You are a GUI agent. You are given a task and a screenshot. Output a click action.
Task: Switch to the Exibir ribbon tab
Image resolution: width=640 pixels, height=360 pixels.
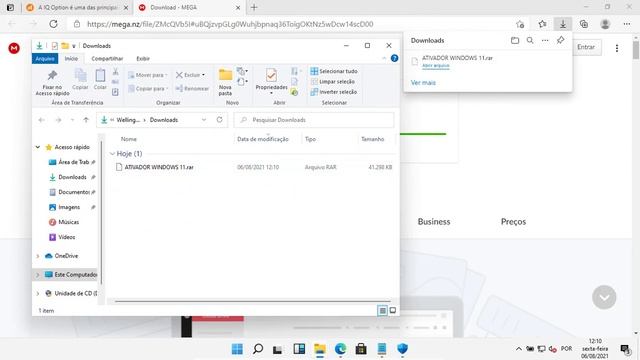(x=143, y=58)
